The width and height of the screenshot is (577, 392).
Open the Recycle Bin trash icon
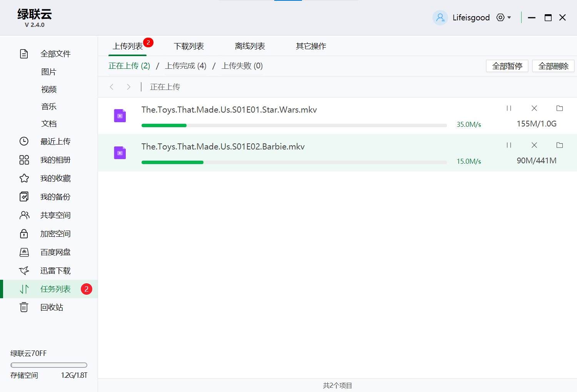click(24, 307)
